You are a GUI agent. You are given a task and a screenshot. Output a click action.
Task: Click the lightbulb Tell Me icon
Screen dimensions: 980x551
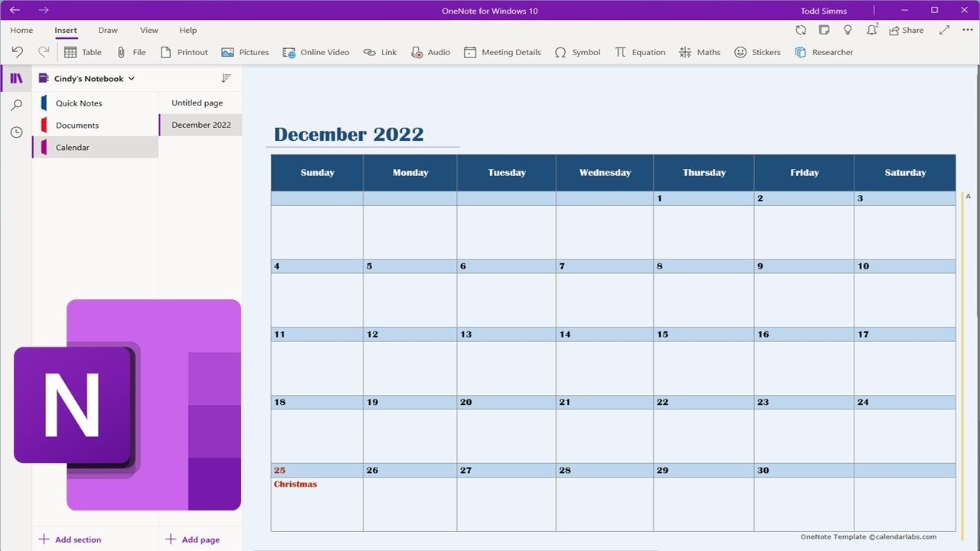[848, 30]
